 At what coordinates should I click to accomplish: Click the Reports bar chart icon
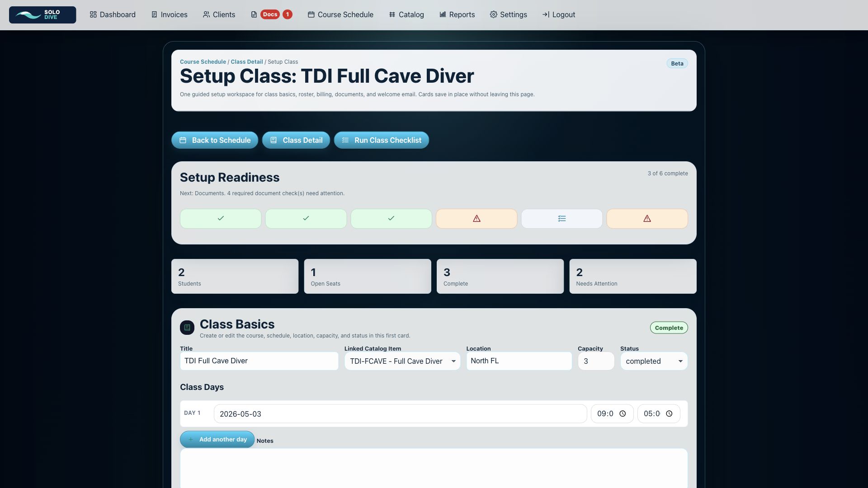[443, 15]
